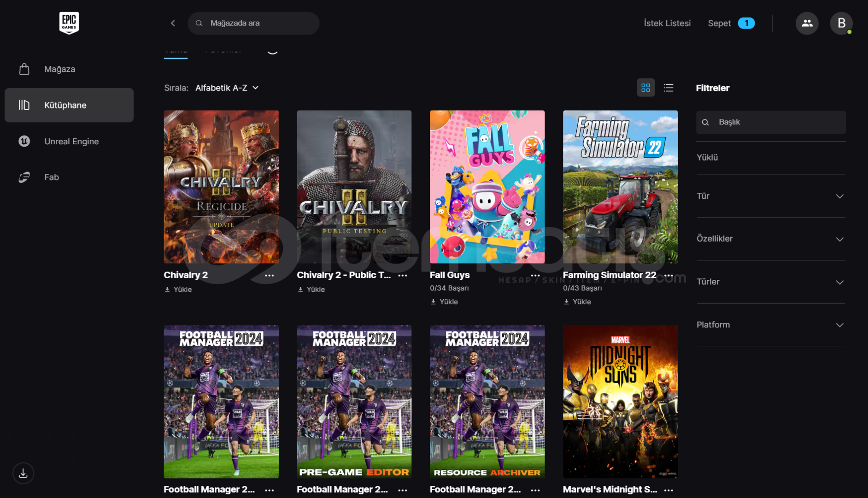Image resolution: width=868 pixels, height=498 pixels.
Task: Open Unreal Engine from the sidebar
Action: click(69, 141)
